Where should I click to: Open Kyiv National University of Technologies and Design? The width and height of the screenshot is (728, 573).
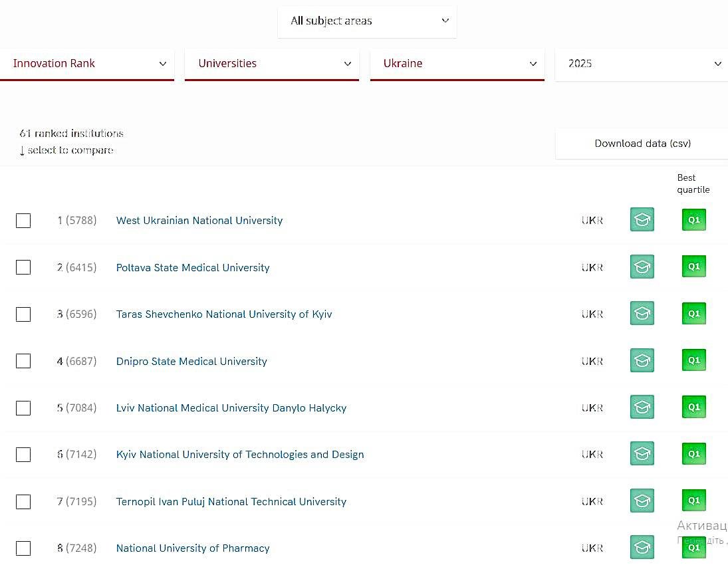coord(240,455)
